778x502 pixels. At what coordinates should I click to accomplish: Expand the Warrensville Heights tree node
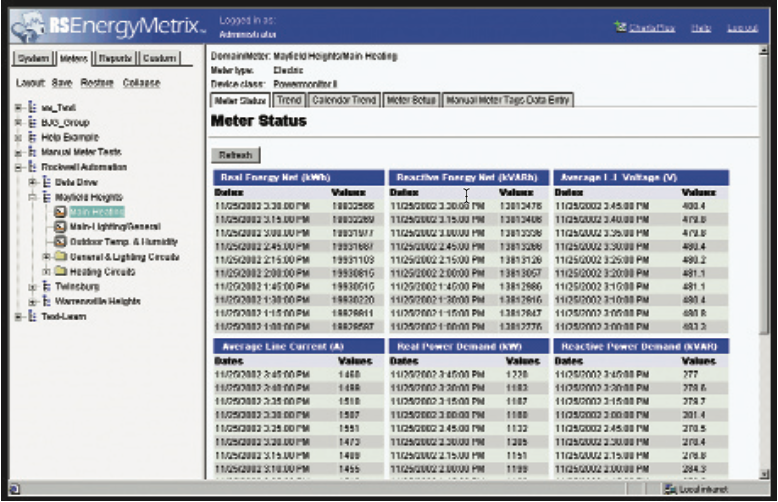tap(32, 300)
